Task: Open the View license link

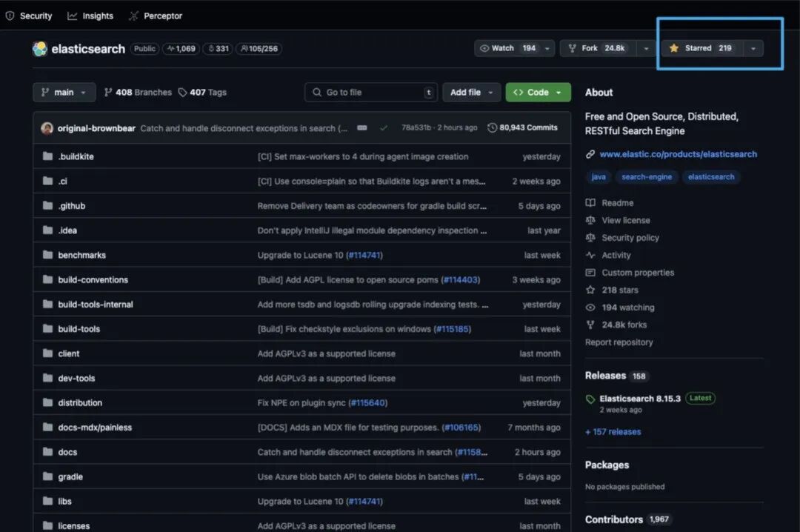Action: (x=618, y=221)
